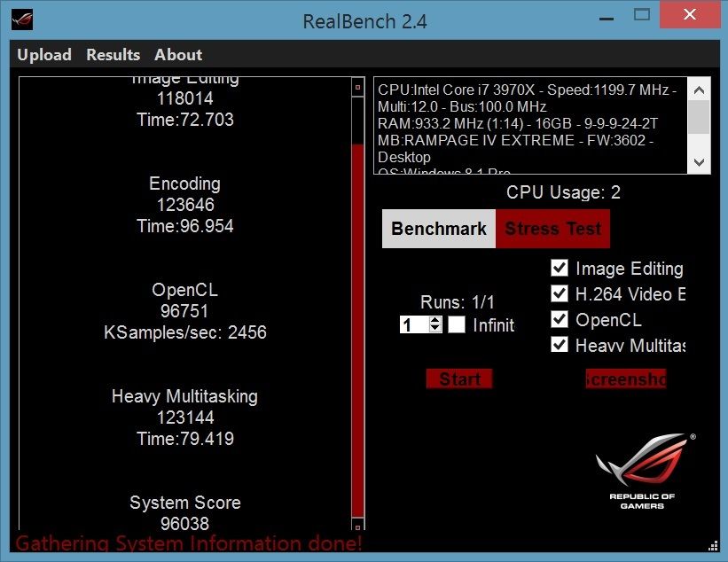Click the 'RAM:933.2 MHz' info line
The height and width of the screenshot is (562, 728).
[x=518, y=123]
